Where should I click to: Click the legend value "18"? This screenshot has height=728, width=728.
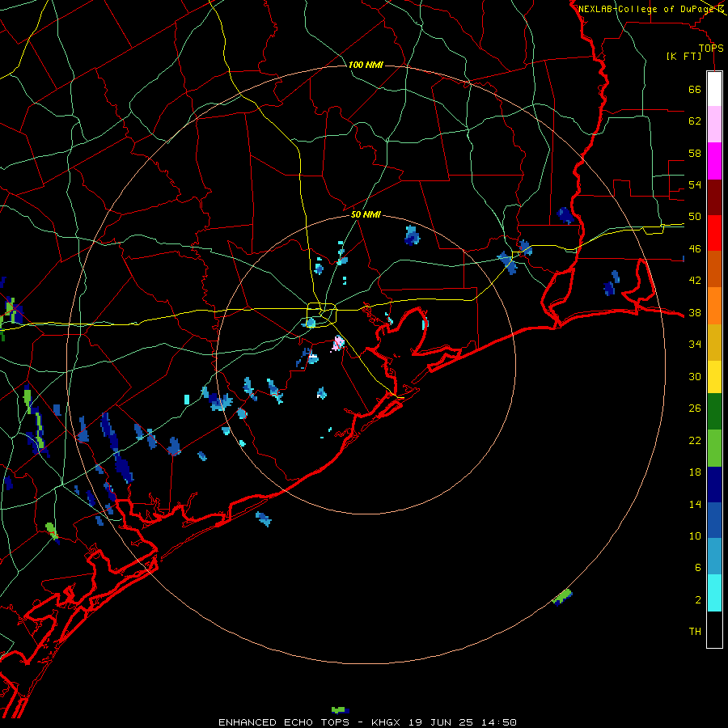click(x=695, y=472)
